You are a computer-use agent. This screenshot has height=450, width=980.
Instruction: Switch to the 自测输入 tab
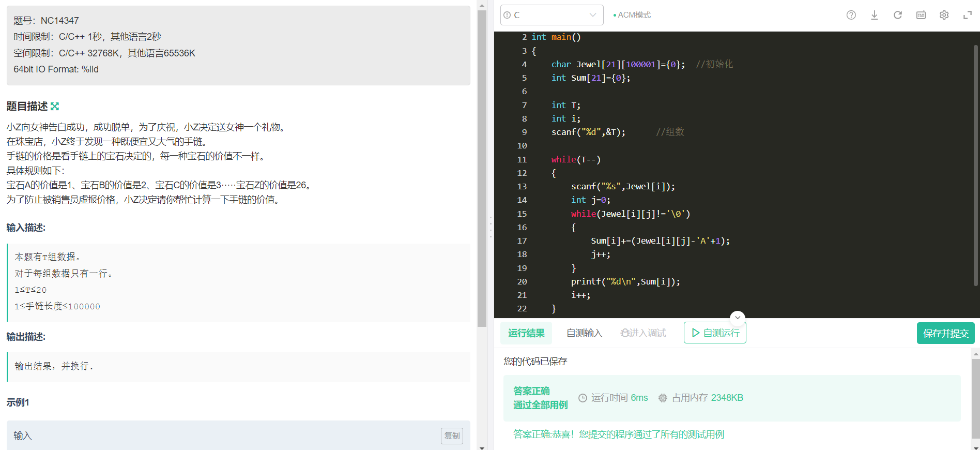click(585, 333)
